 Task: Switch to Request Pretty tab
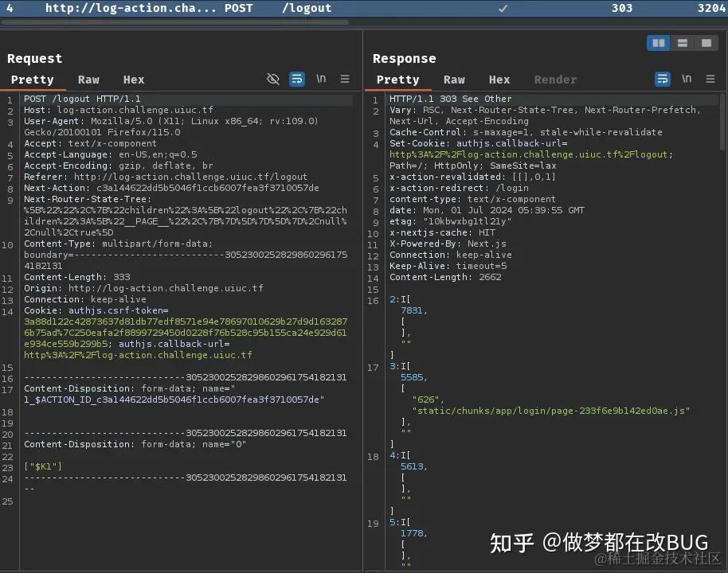pos(33,80)
